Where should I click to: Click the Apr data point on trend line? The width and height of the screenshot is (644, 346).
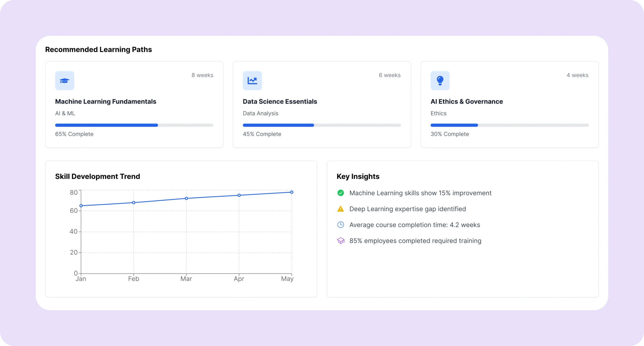(239, 195)
